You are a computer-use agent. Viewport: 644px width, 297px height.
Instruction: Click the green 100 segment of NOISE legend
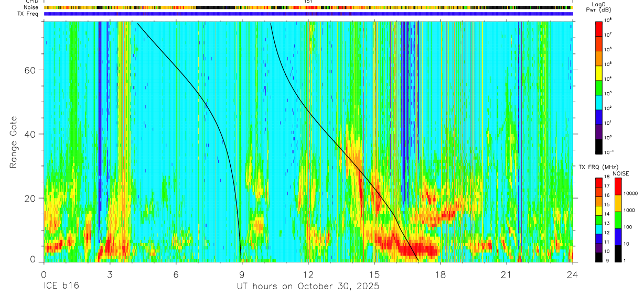[x=619, y=219]
